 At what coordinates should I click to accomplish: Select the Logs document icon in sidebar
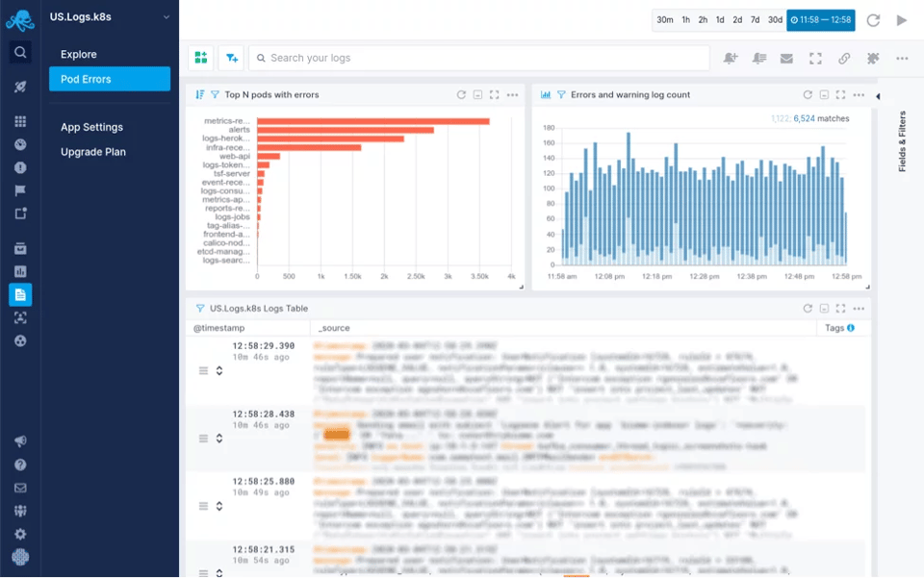(20, 295)
